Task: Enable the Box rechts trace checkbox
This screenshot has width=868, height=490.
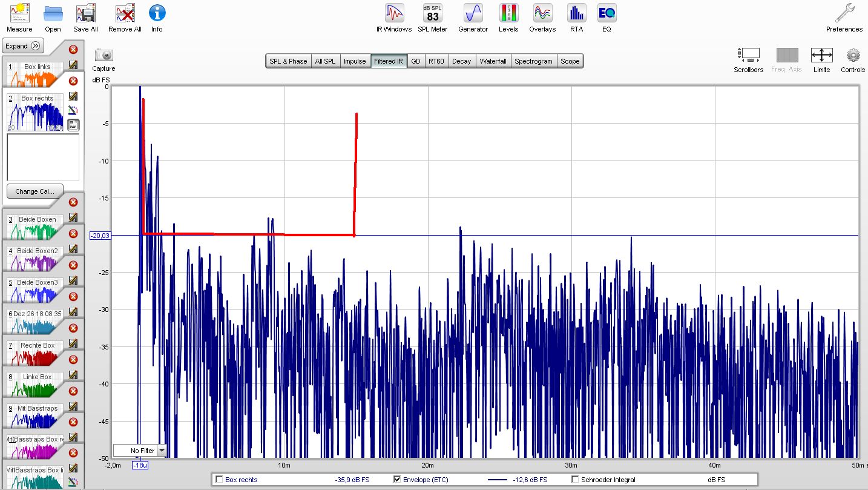Action: (219, 480)
